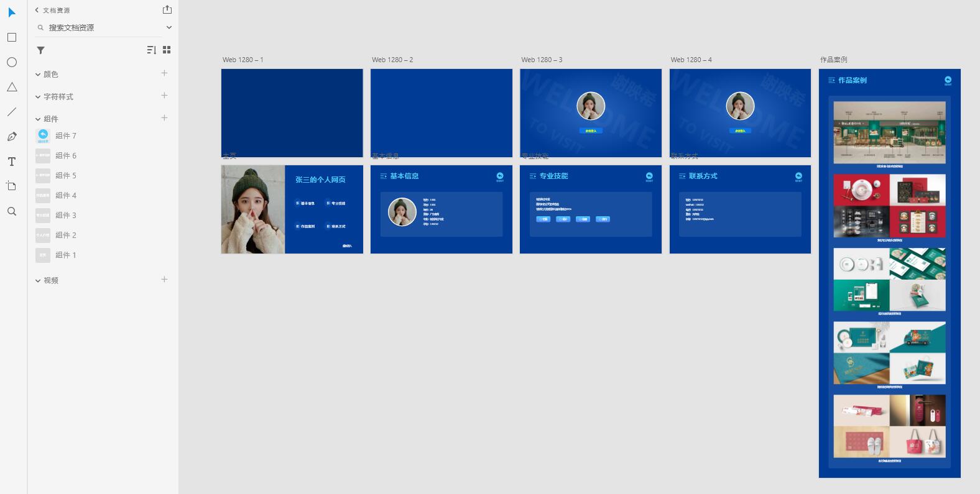Add a component with the 组件 plus

tap(164, 118)
